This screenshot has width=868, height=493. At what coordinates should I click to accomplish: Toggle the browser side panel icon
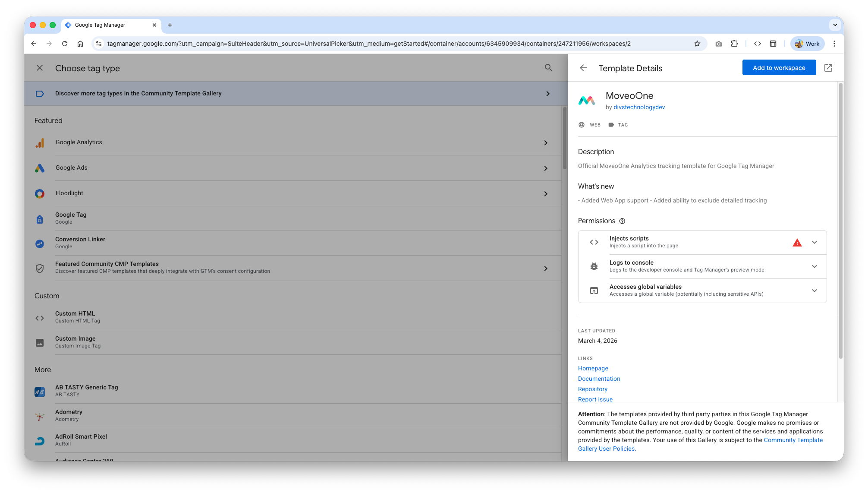pyautogui.click(x=773, y=44)
